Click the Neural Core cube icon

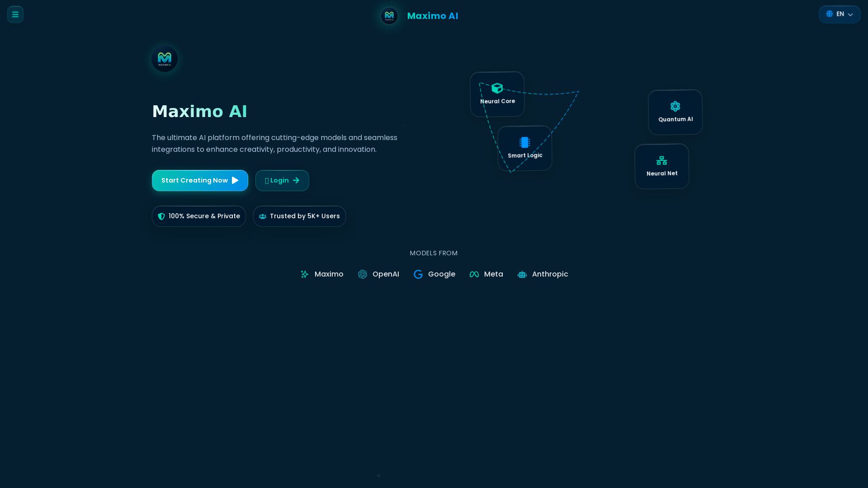(x=497, y=88)
